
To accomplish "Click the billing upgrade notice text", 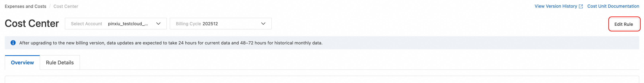I will click(171, 43).
